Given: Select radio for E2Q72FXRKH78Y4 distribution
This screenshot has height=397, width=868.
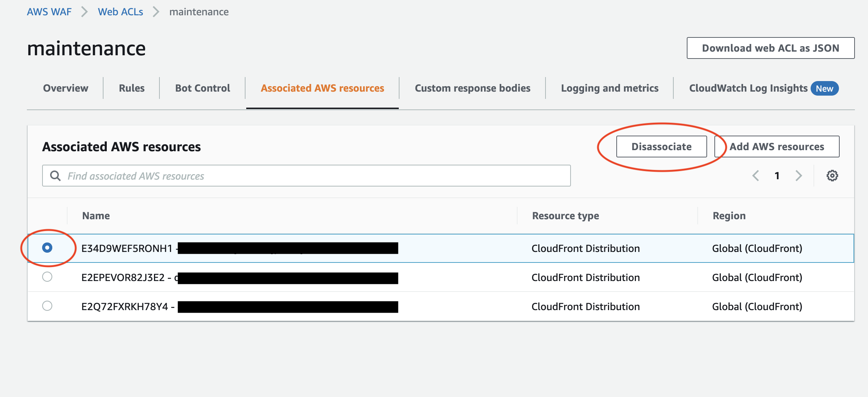Looking at the screenshot, I should [47, 306].
